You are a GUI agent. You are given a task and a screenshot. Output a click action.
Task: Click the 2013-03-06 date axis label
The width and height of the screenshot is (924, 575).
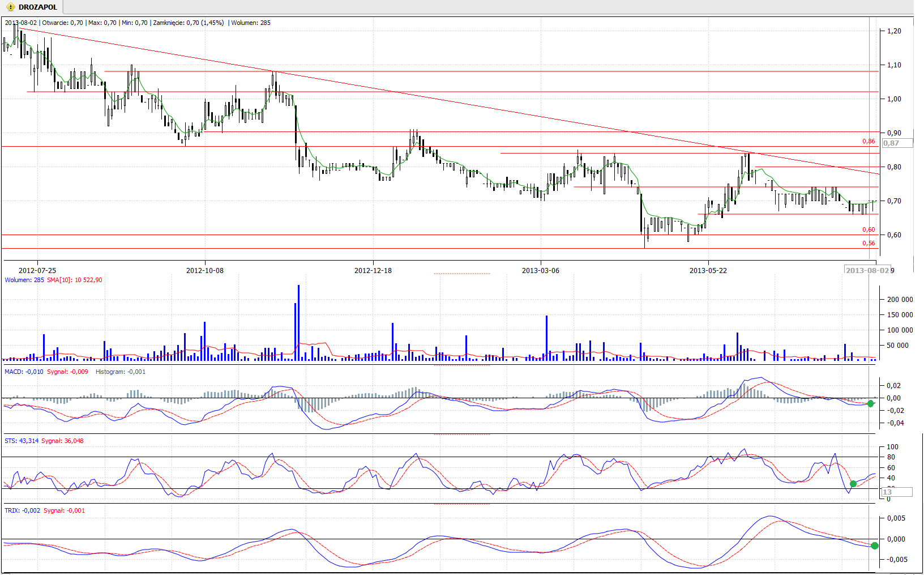tap(541, 270)
